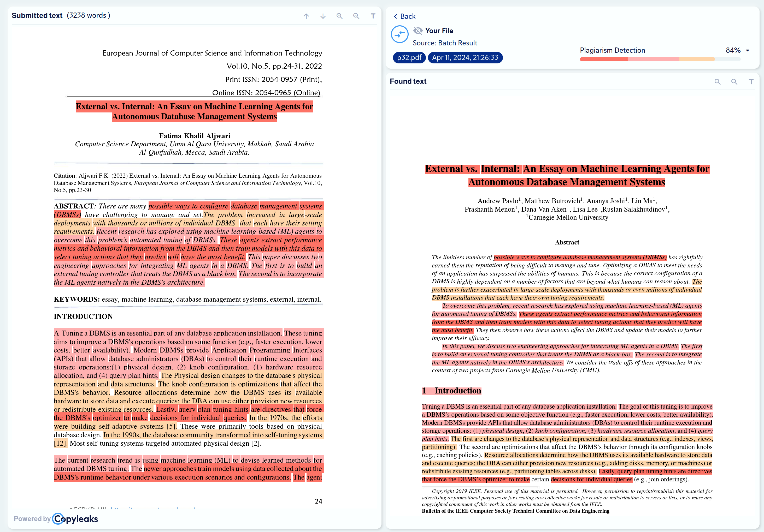The height and width of the screenshot is (532, 764).
Task: Open the Copyleaks logo link
Action: tap(75, 519)
